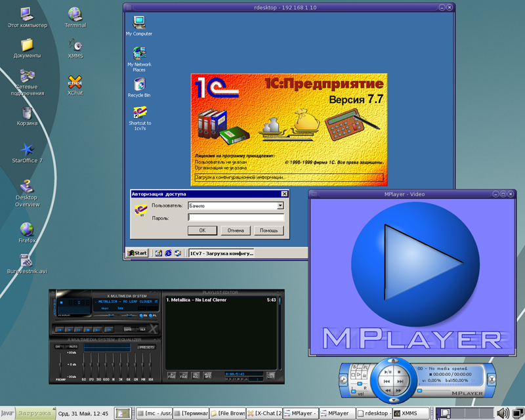Click the Recycle Bin icon in rdesktop
The height and width of the screenshot is (420, 525).
point(139,85)
